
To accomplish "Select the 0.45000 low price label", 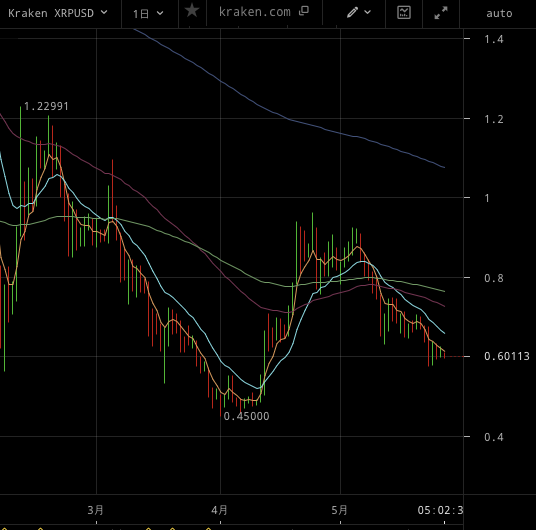I will click(246, 416).
